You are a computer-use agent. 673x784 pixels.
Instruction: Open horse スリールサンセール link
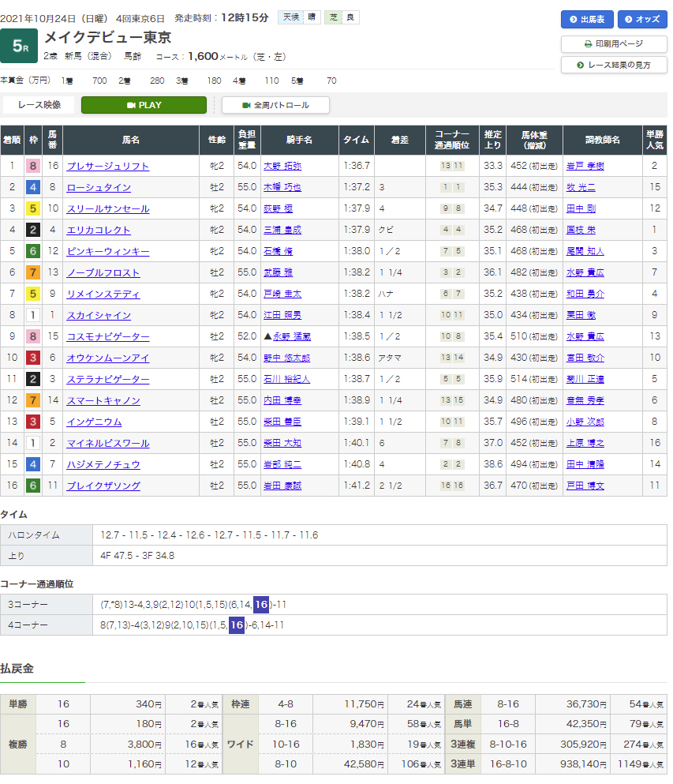tap(107, 209)
